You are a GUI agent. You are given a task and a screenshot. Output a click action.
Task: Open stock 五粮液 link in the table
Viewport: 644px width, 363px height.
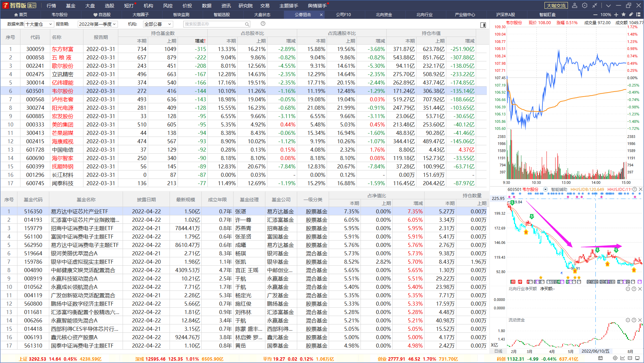[x=62, y=57]
